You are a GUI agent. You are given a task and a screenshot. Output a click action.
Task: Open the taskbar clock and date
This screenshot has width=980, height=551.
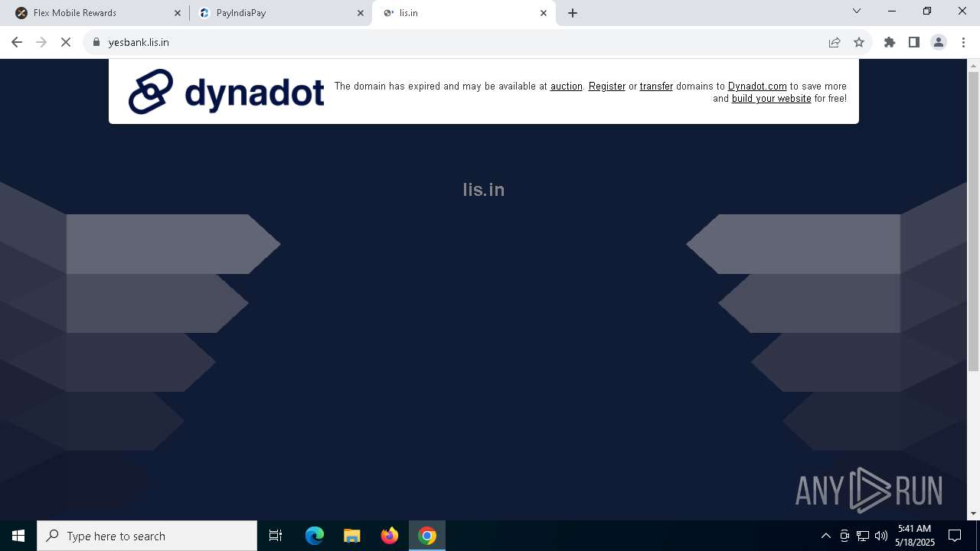pos(915,536)
